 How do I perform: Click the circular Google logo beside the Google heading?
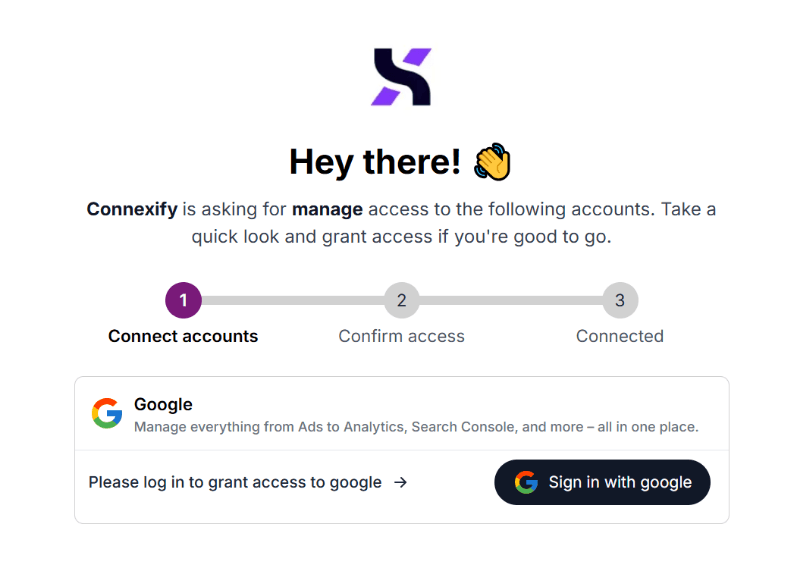point(107,413)
